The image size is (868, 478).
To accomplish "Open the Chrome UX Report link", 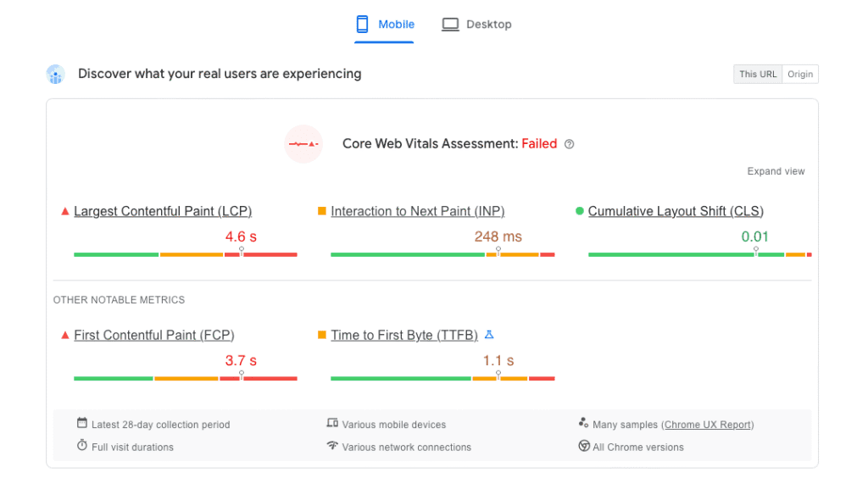I will coord(709,425).
